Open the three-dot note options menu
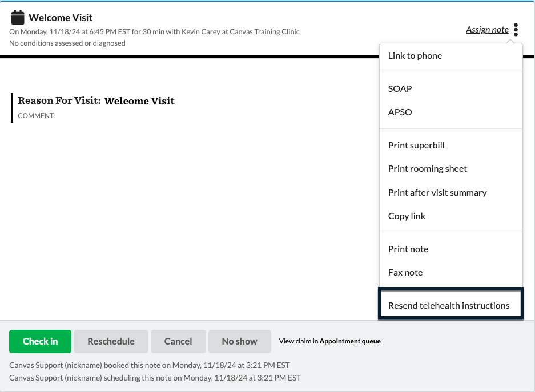The image size is (535, 392). coord(516,30)
